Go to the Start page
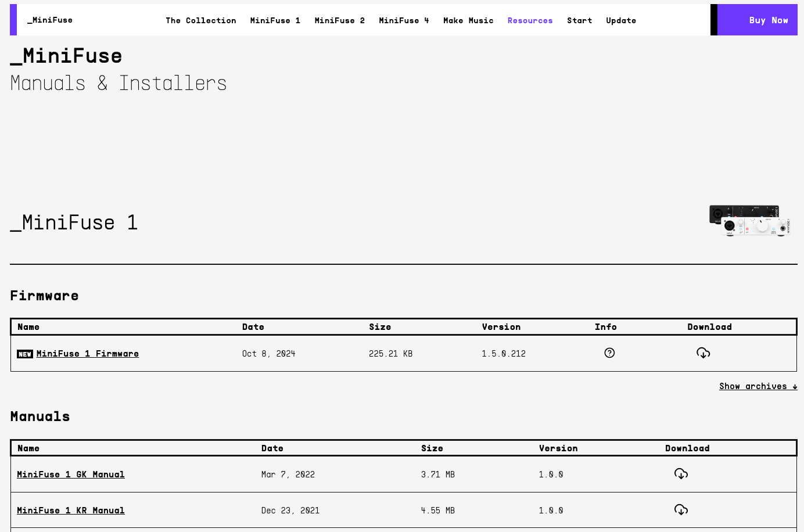The width and height of the screenshot is (804, 532). coord(579,20)
